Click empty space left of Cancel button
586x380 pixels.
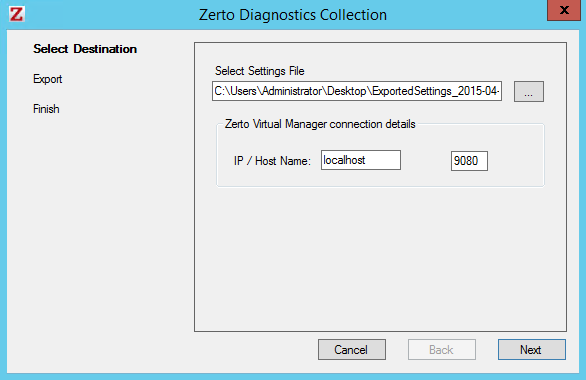(254, 350)
